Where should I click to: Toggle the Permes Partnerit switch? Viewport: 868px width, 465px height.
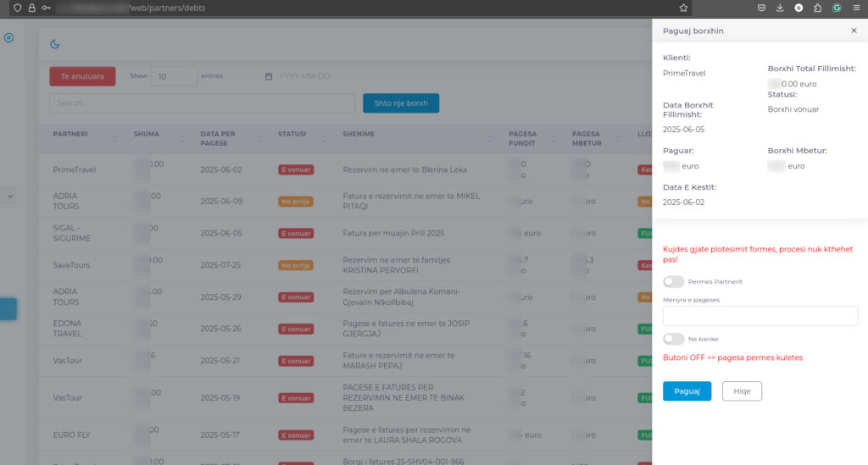[x=674, y=281]
